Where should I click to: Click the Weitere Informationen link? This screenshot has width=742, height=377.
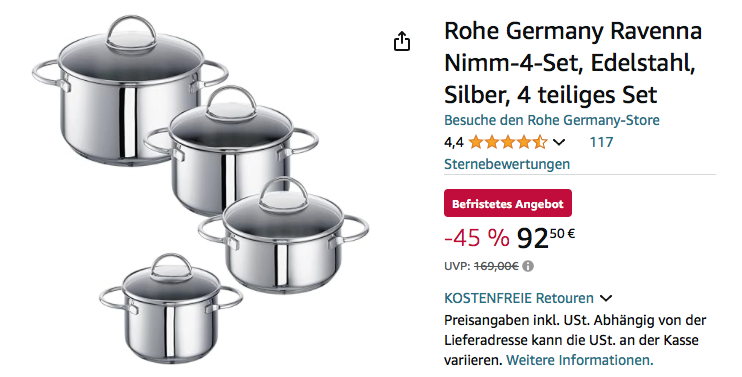tap(580, 360)
